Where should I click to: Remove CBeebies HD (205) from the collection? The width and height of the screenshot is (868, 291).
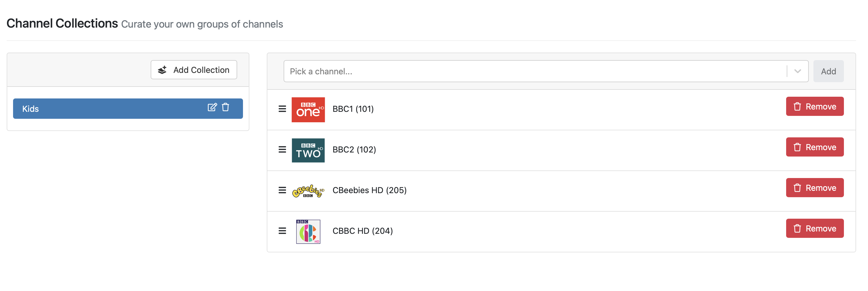pos(814,188)
